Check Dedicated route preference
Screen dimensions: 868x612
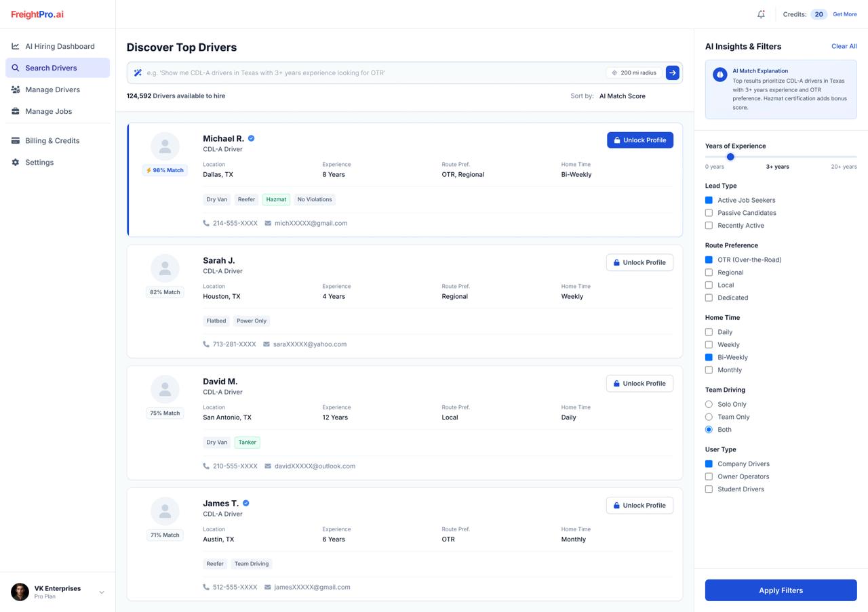pyautogui.click(x=709, y=298)
